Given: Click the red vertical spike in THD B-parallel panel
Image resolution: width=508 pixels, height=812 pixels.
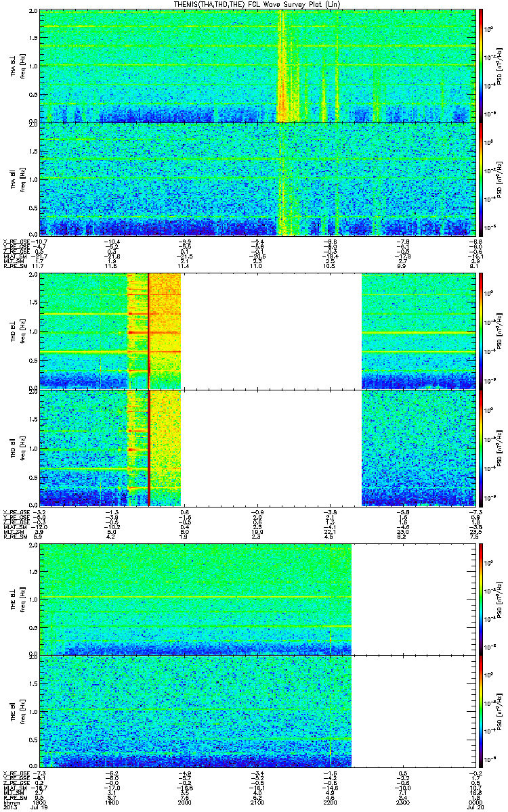Looking at the screenshot, I should point(148,447).
